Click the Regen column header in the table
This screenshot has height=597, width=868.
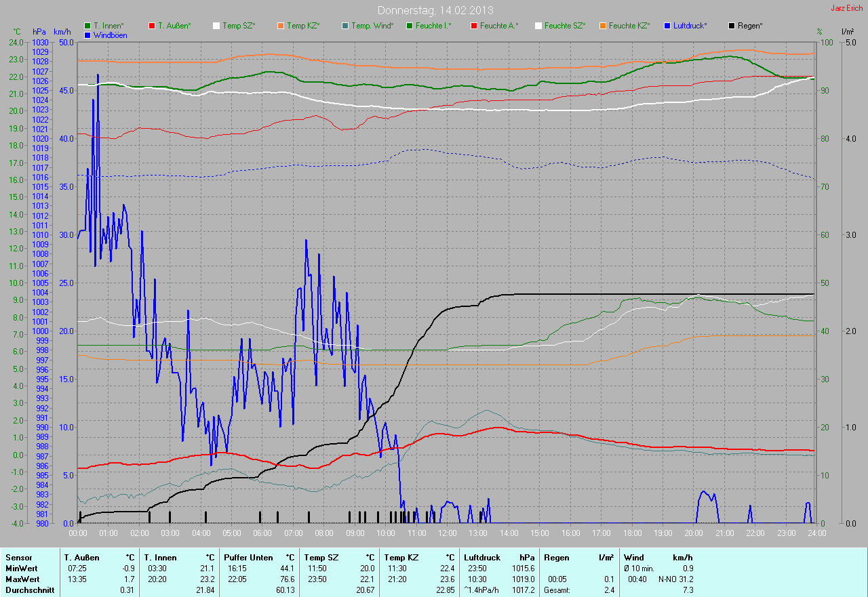[557, 558]
